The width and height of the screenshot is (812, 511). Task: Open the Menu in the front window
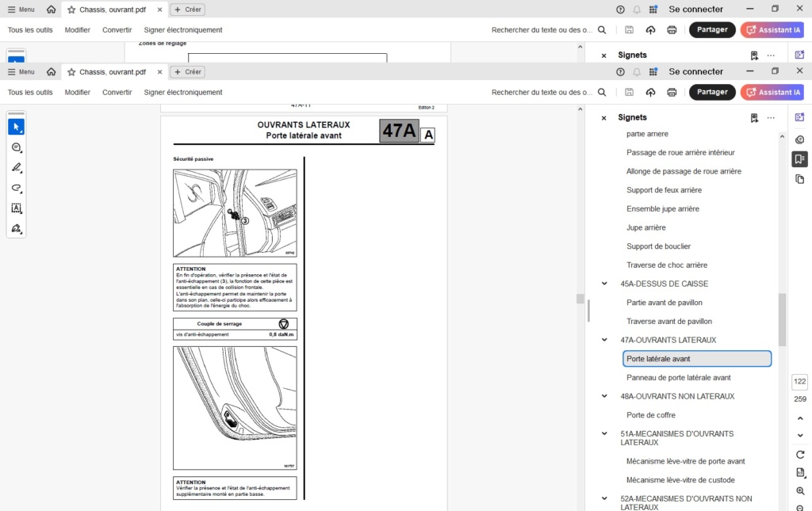21,72
